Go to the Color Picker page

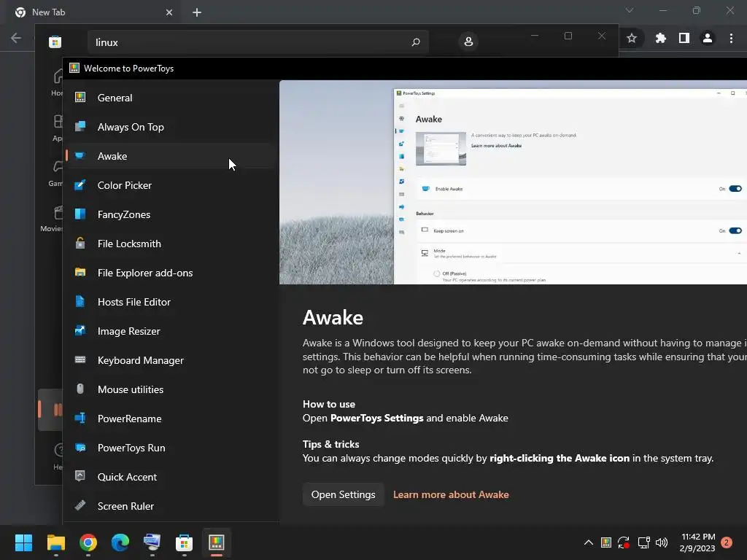click(x=170, y=185)
